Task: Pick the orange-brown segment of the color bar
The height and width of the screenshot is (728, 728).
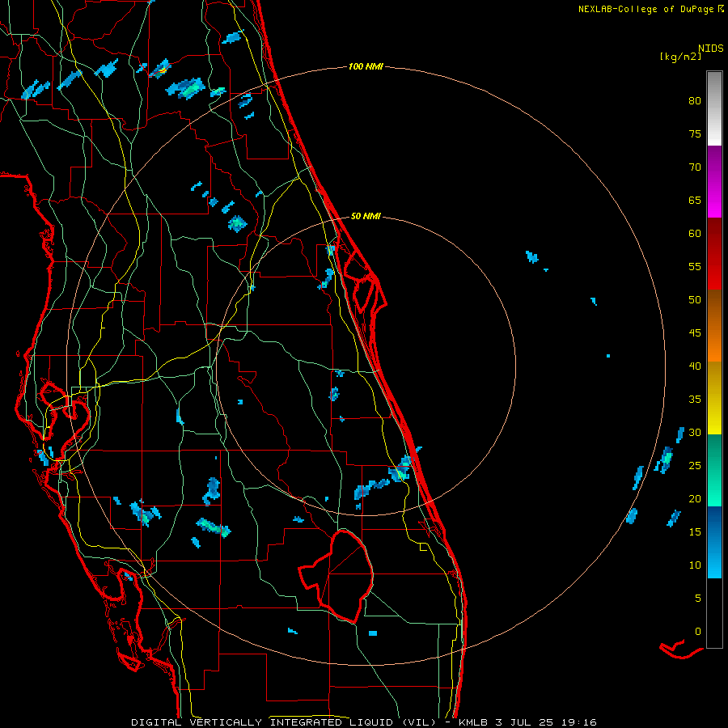Action: coord(714,326)
